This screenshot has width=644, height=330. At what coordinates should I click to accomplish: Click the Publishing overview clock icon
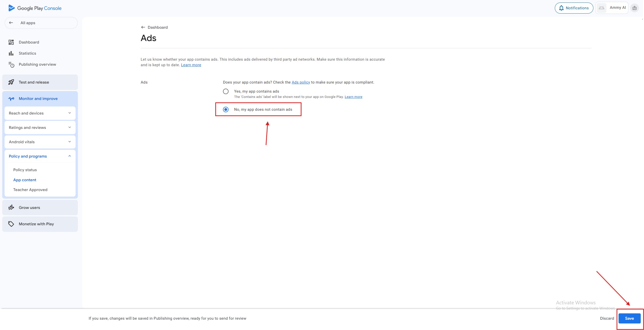(x=11, y=65)
